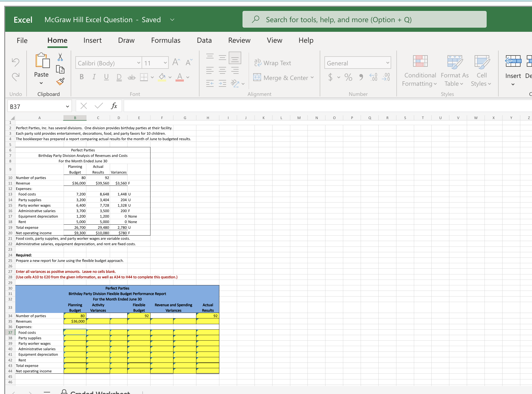Viewport: 532px width, 394px height.
Task: Click the Increase Font Size icon
Action: click(176, 63)
